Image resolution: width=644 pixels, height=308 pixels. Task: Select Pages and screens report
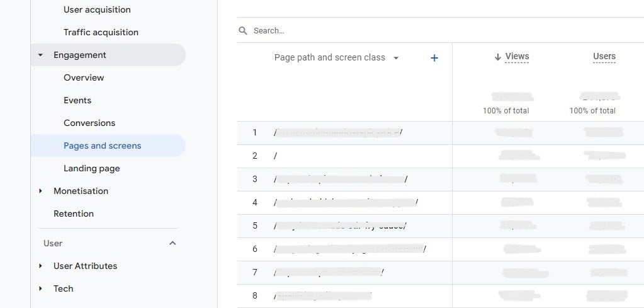coord(102,145)
